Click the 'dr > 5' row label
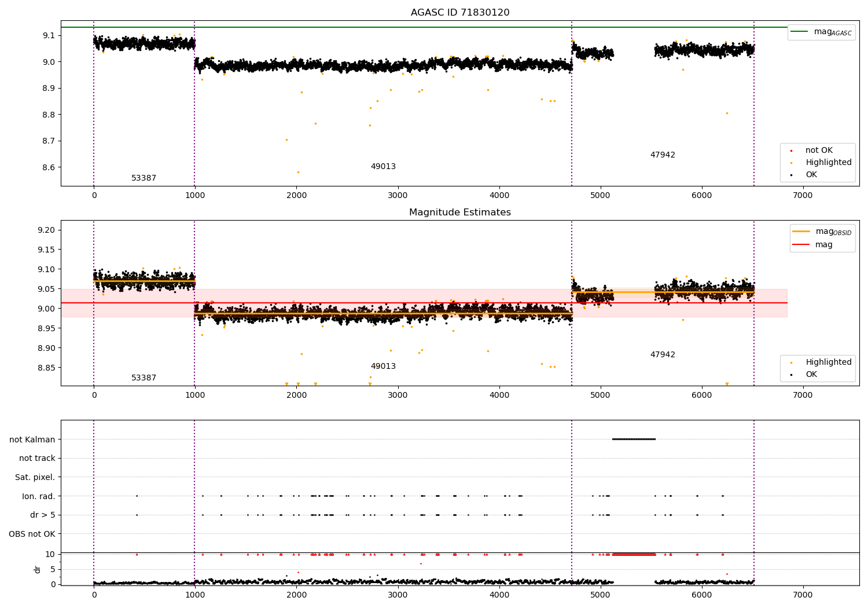 coord(43,515)
